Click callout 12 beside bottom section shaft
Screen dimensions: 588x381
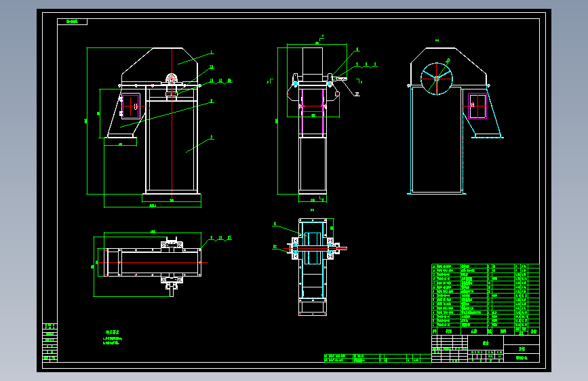click(275, 247)
